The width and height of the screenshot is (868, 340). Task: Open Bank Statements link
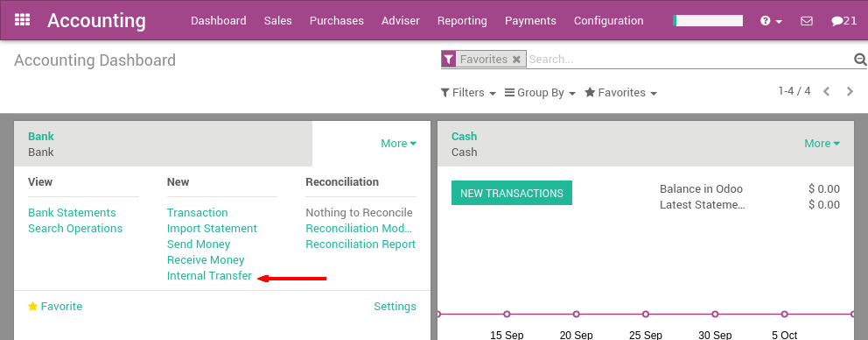coord(72,213)
